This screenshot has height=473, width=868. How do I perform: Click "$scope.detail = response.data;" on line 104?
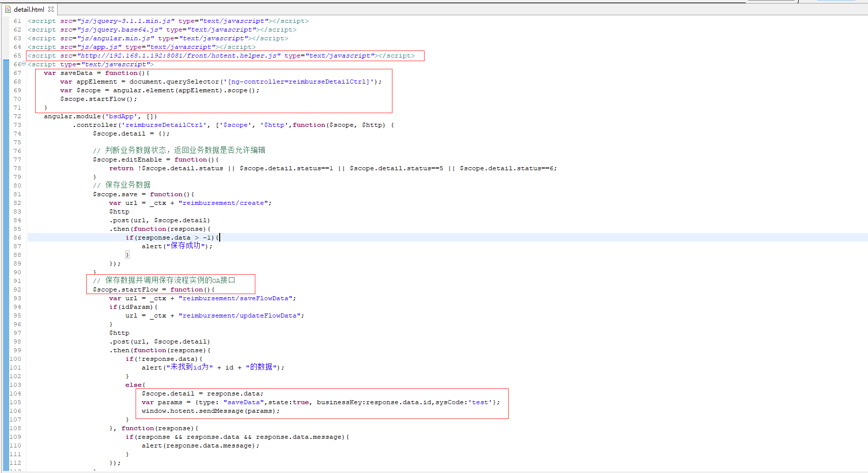point(203,393)
